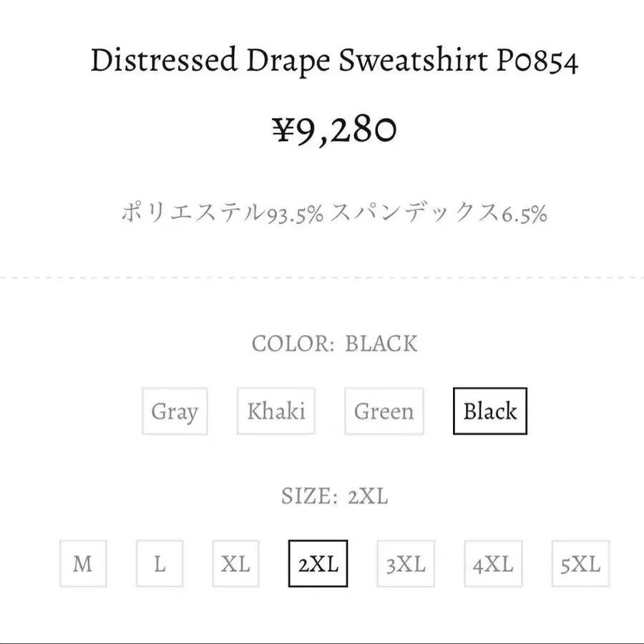This screenshot has width=644, height=644.
Task: Select size 4XL
Action: pos(493,564)
